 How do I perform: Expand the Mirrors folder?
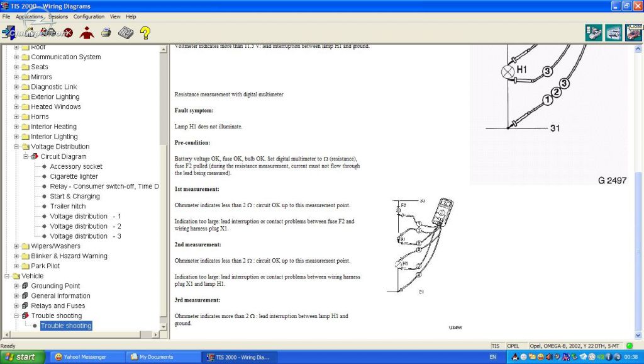pyautogui.click(x=16, y=77)
